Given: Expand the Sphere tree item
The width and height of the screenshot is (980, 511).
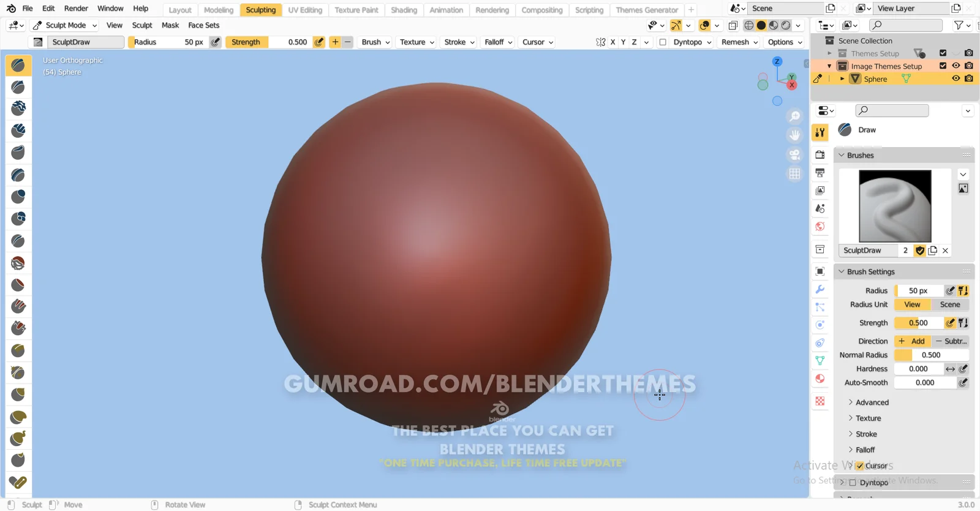Looking at the screenshot, I should pyautogui.click(x=842, y=79).
